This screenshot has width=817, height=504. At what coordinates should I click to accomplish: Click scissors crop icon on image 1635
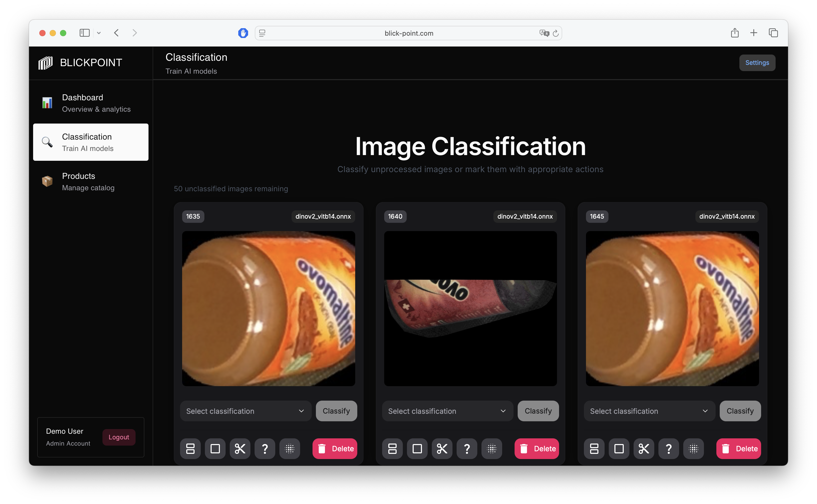tap(240, 448)
